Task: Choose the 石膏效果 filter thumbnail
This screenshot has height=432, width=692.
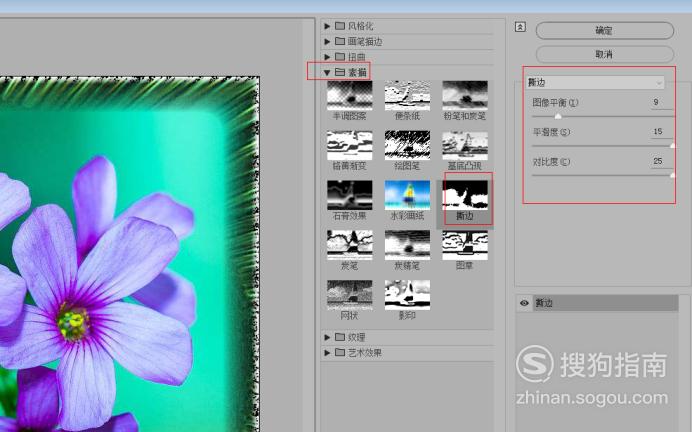Action: point(350,195)
